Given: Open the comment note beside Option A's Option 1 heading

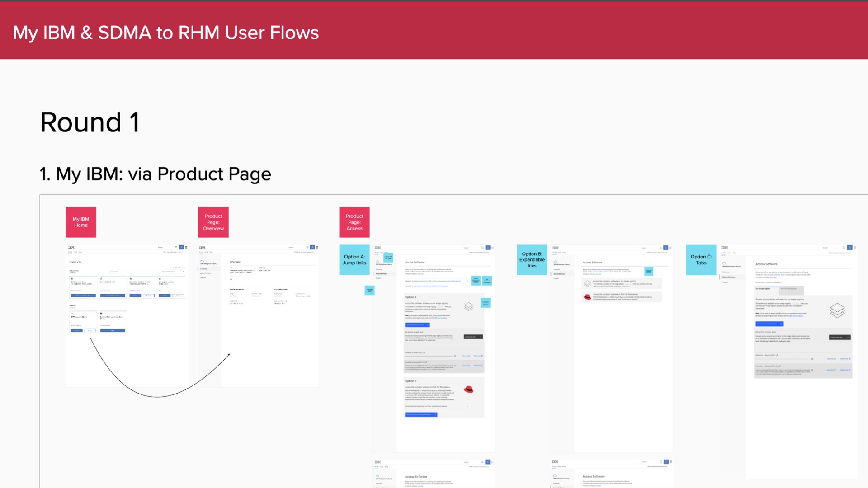Looking at the screenshot, I should (486, 303).
